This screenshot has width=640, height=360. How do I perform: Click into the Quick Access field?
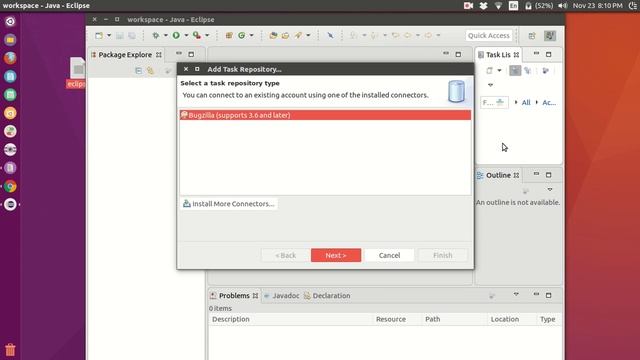click(489, 36)
